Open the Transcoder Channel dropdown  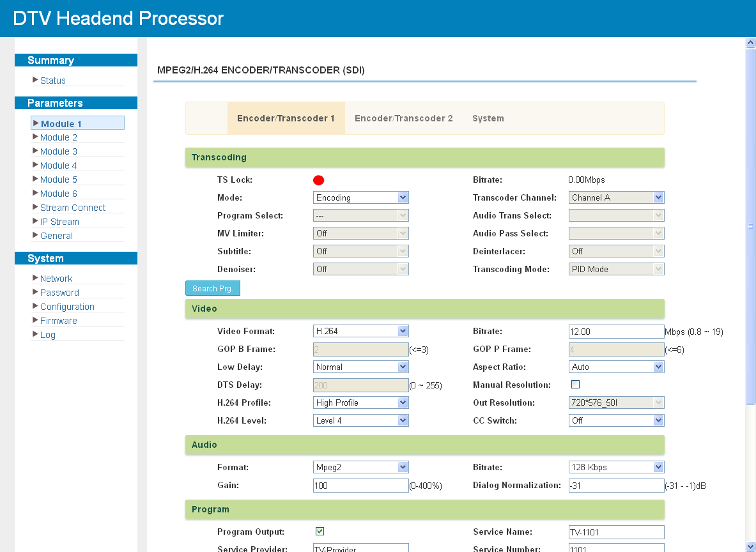coord(616,197)
